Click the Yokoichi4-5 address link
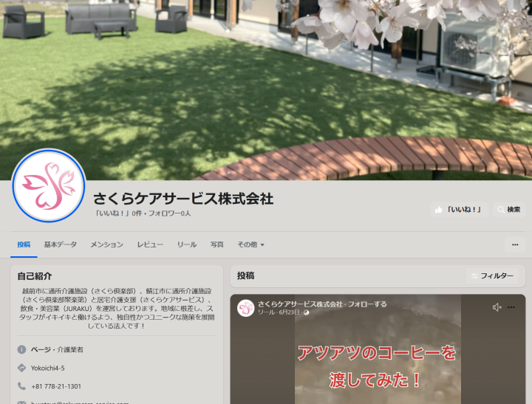Viewport: 532px width, 404px height. (47, 368)
